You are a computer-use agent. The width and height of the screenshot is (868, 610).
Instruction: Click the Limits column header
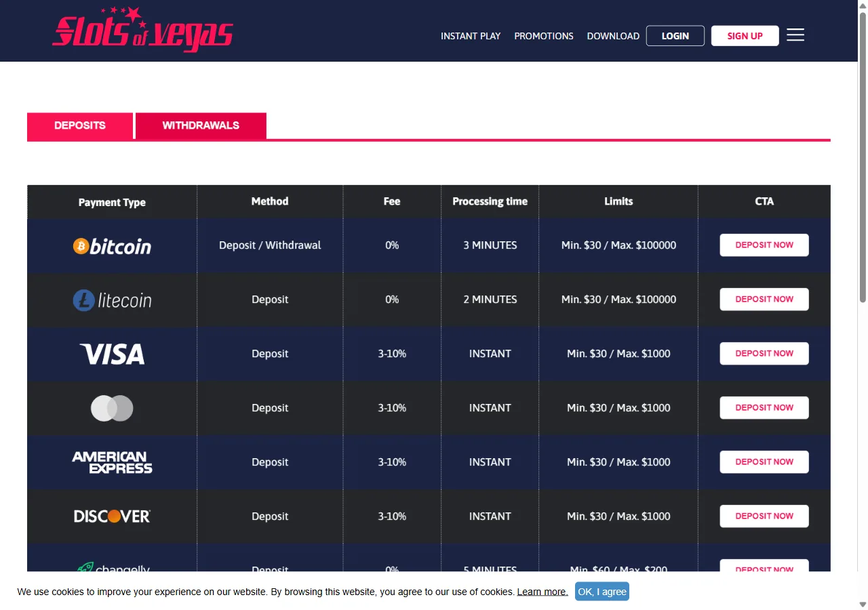[x=618, y=201]
